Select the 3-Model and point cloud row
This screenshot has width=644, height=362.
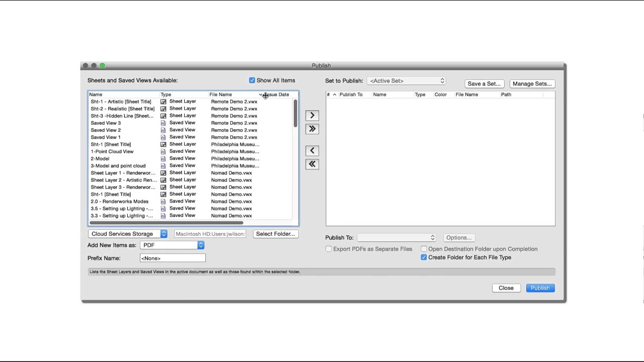click(190, 165)
